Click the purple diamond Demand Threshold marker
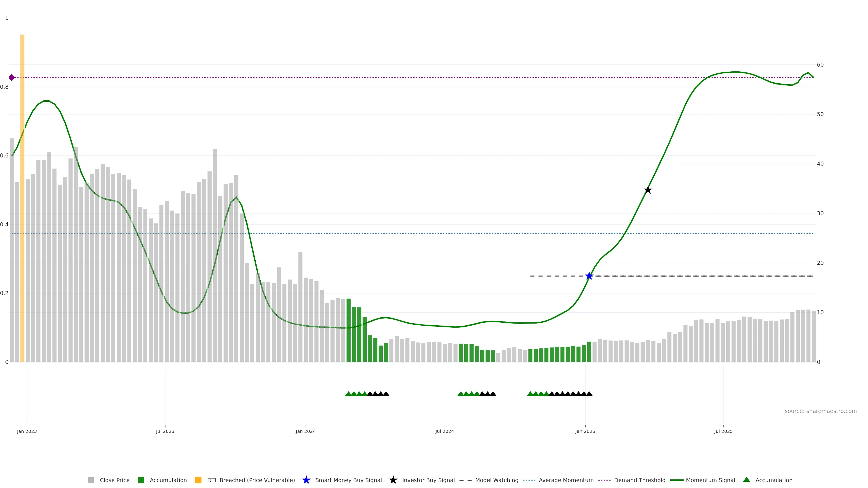The image size is (868, 488). (12, 77)
